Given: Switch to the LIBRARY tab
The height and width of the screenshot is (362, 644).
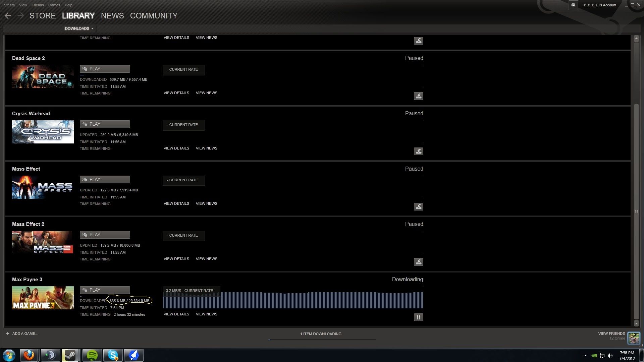Looking at the screenshot, I should pos(78,16).
